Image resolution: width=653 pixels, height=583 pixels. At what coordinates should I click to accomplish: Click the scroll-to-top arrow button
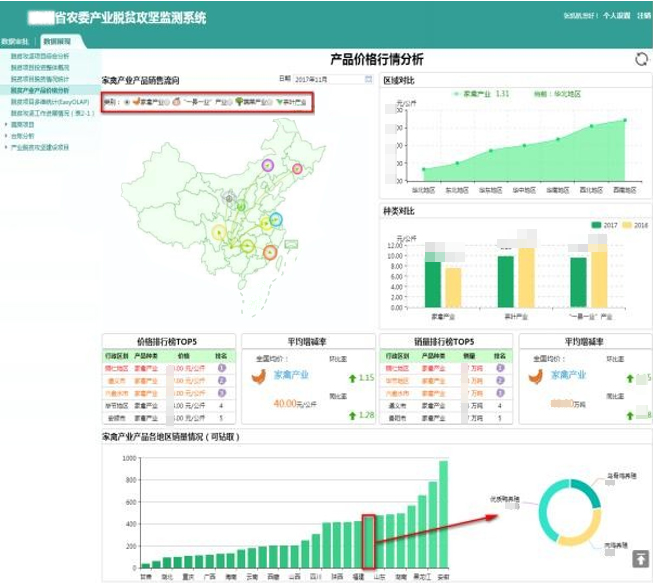tap(639, 559)
